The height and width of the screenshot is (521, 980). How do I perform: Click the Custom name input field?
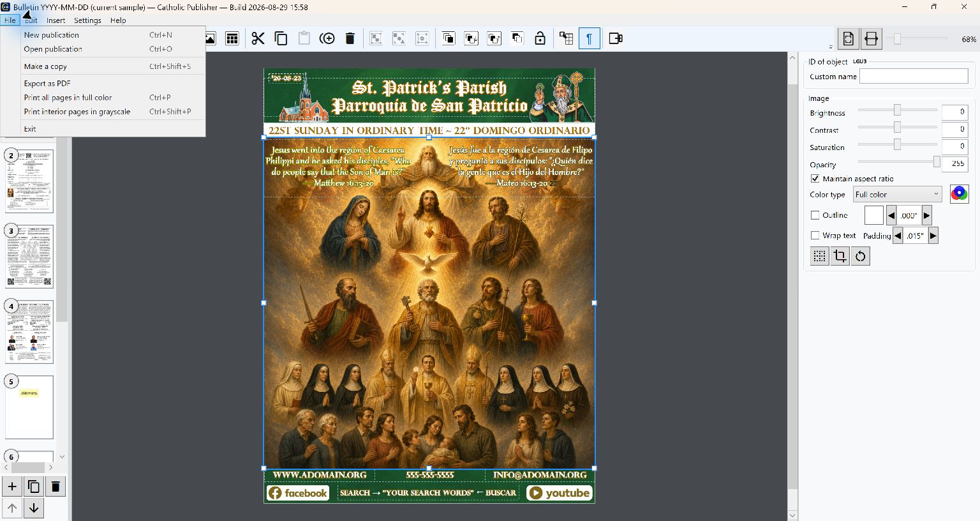point(914,77)
